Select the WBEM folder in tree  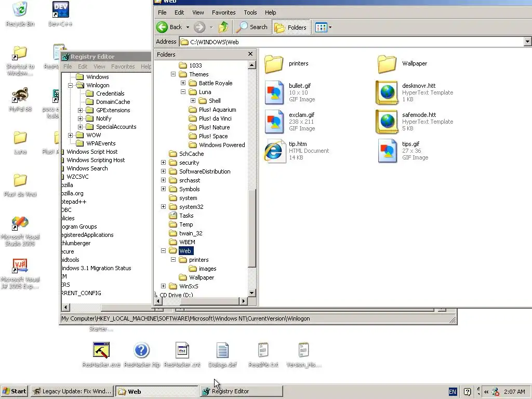[187, 242]
